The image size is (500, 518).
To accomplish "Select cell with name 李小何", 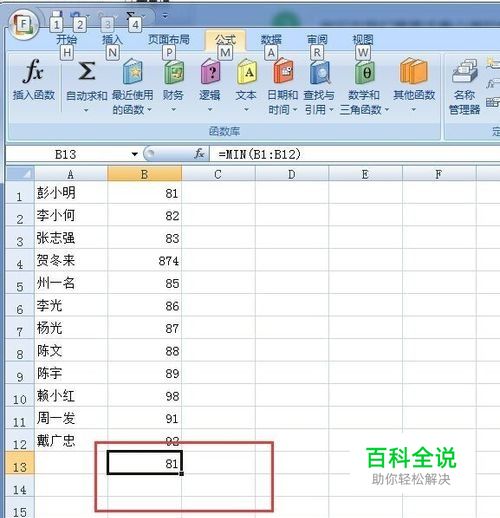I will (71, 215).
